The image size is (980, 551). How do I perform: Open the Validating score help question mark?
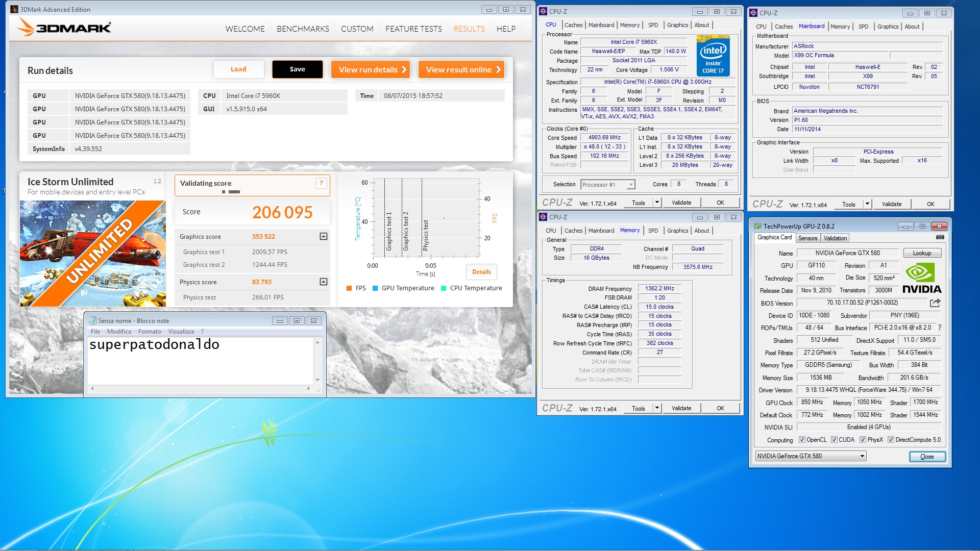(321, 183)
